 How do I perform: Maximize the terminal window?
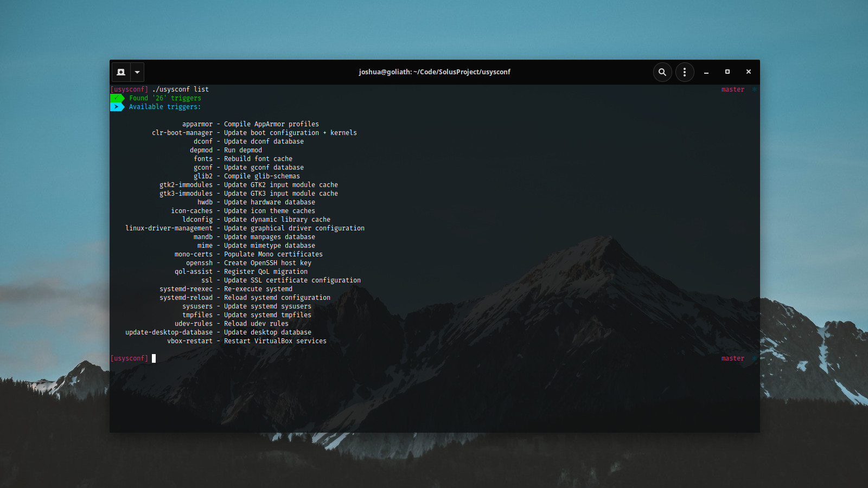tap(727, 72)
